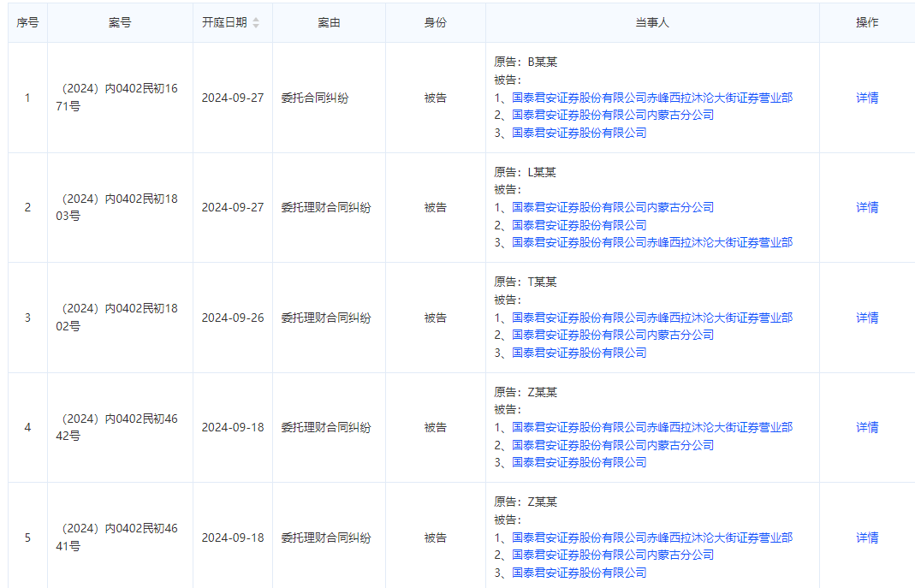Open 内蒙古分公司 link in row 2
The image size is (915, 588).
[613, 208]
